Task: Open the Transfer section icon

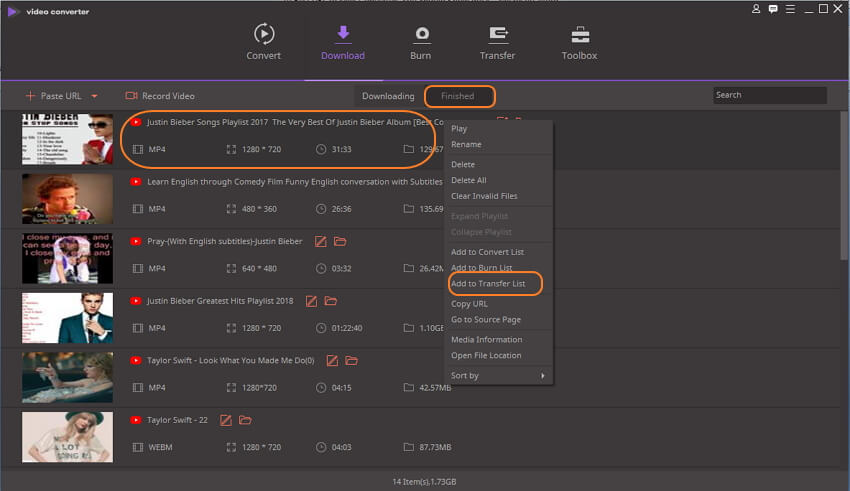Action: (x=498, y=34)
